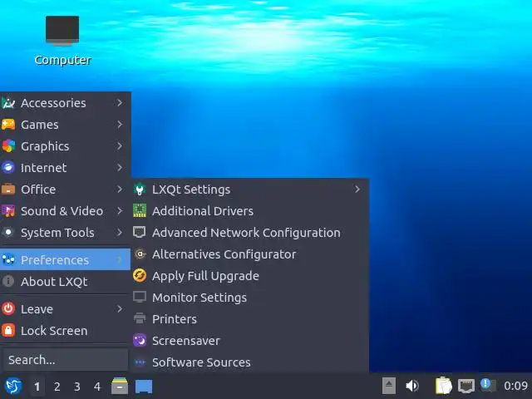532x399 pixels.
Task: Click the Software Sources icon
Action: (x=140, y=362)
